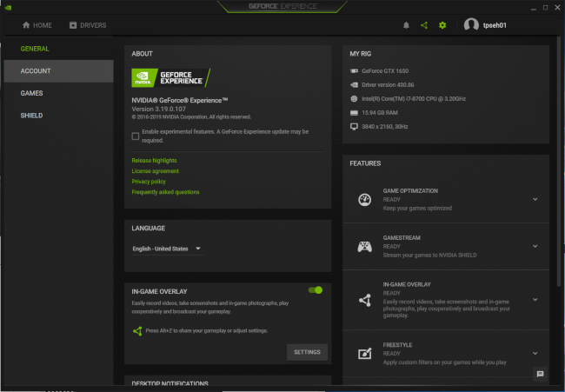The image size is (565, 392).
Task: Click the user avatar icon
Action: [x=471, y=25]
